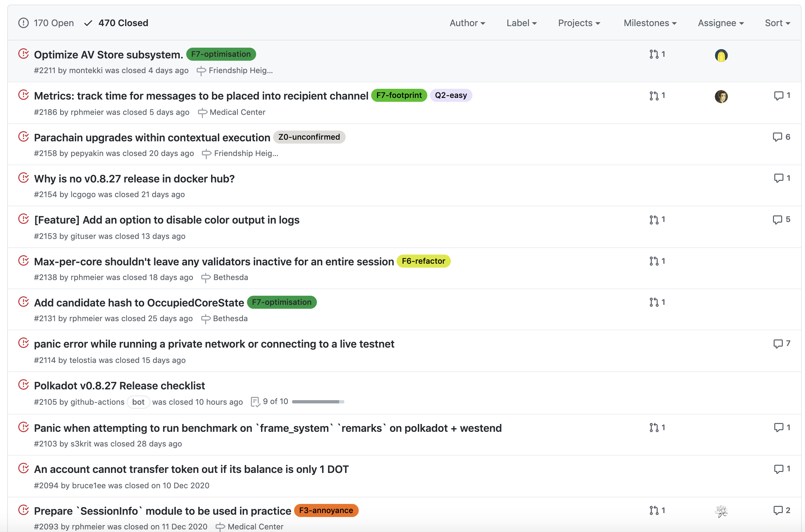Image resolution: width=805 pixels, height=532 pixels.
Task: Click the Bethesda milestone link on issue #2131
Action: pos(230,319)
